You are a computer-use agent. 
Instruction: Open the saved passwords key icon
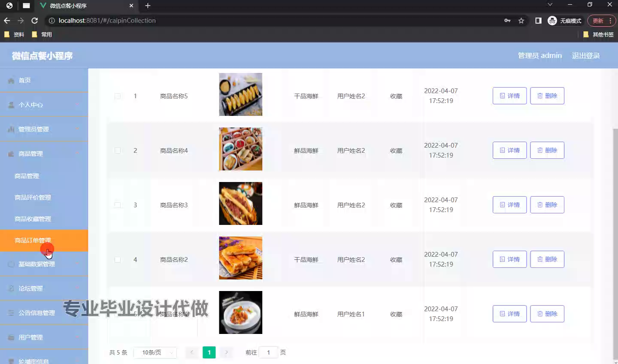click(507, 21)
